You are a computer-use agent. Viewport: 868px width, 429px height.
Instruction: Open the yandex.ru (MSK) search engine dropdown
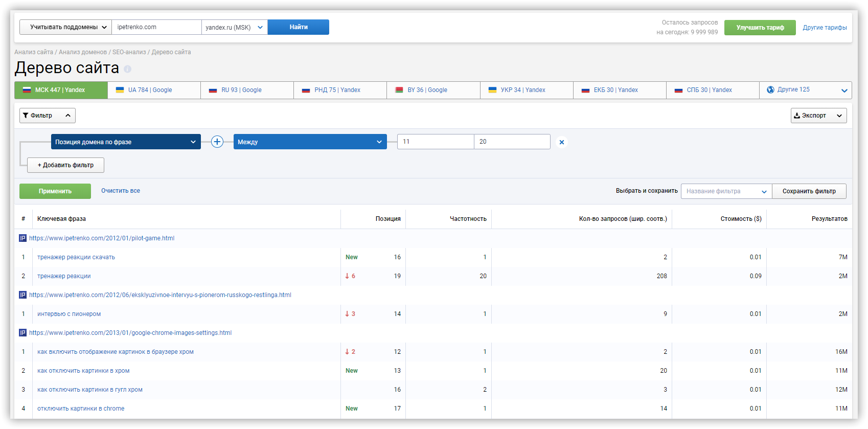(234, 27)
